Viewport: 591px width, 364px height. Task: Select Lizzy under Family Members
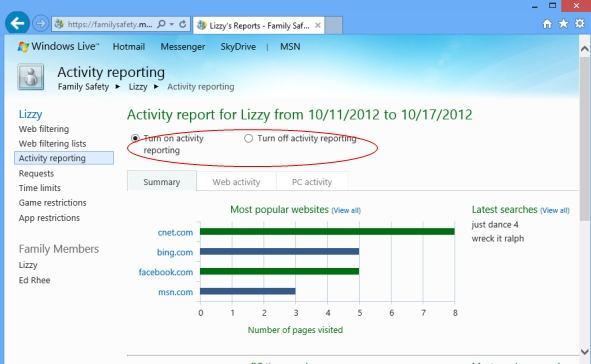tap(28, 265)
